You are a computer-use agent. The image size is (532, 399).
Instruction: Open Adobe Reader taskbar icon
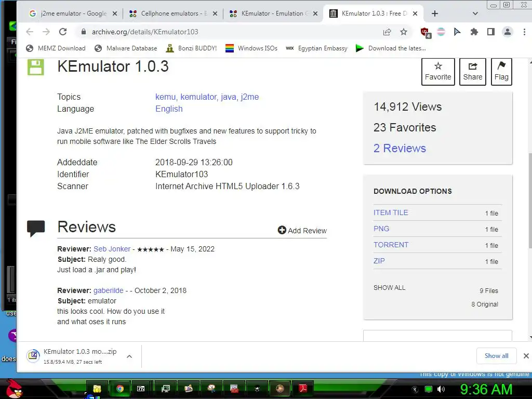(303, 389)
